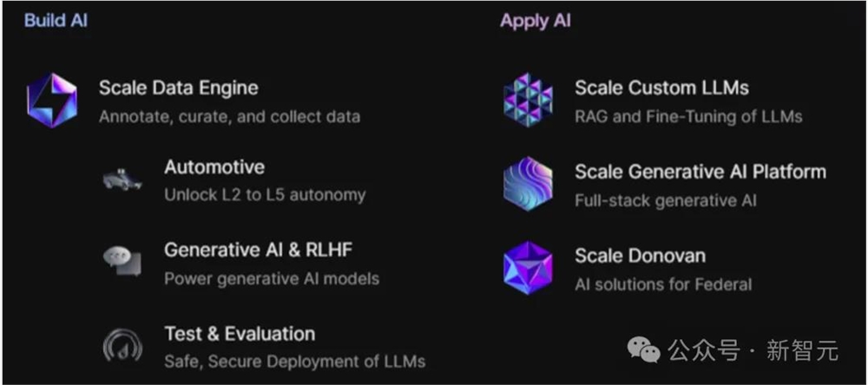This screenshot has width=868, height=385.
Task: Click "AI solutions for Federal" description
Action: 663,284
